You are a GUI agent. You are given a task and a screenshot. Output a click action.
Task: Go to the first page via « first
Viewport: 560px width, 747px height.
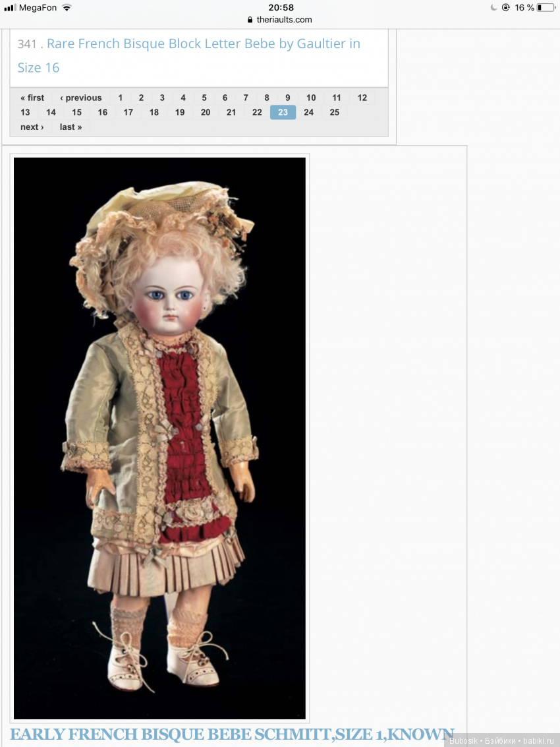point(32,98)
